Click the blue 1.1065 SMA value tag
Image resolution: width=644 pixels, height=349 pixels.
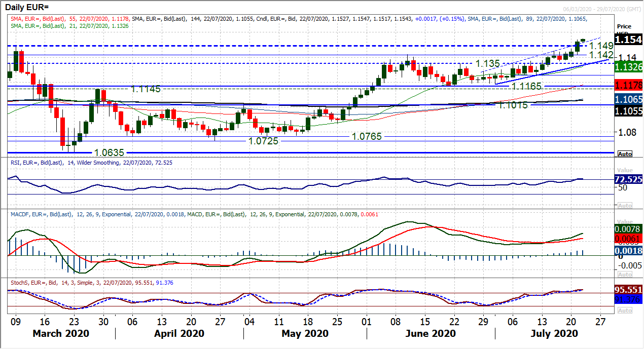pyautogui.click(x=628, y=99)
